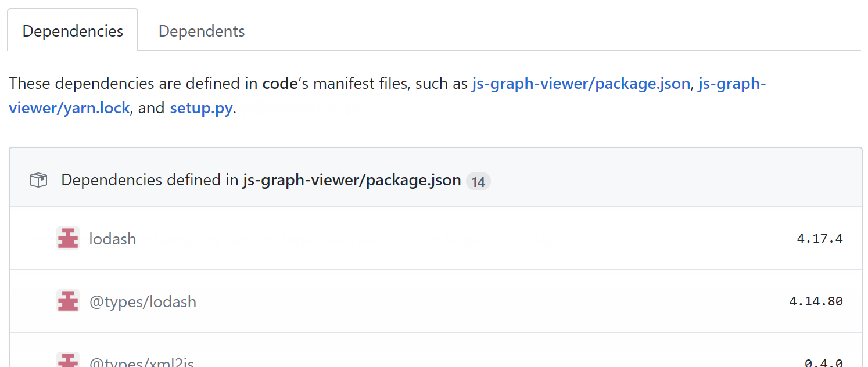Open the setup.py link
This screenshot has width=868, height=367.
(201, 108)
